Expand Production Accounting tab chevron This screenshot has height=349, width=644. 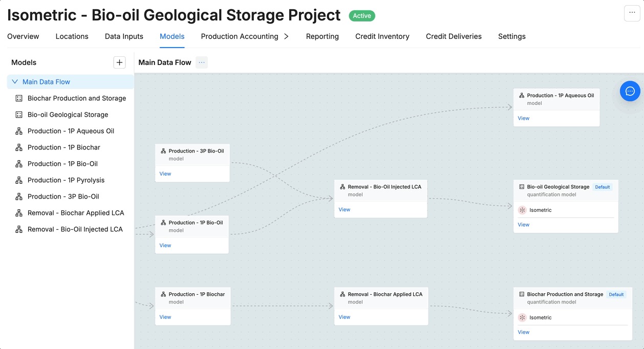tap(286, 36)
